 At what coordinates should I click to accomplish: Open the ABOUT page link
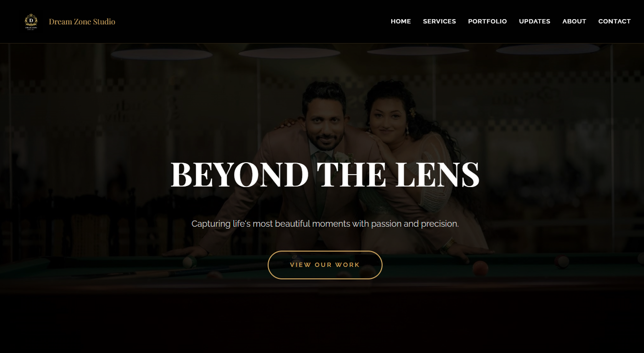(575, 22)
